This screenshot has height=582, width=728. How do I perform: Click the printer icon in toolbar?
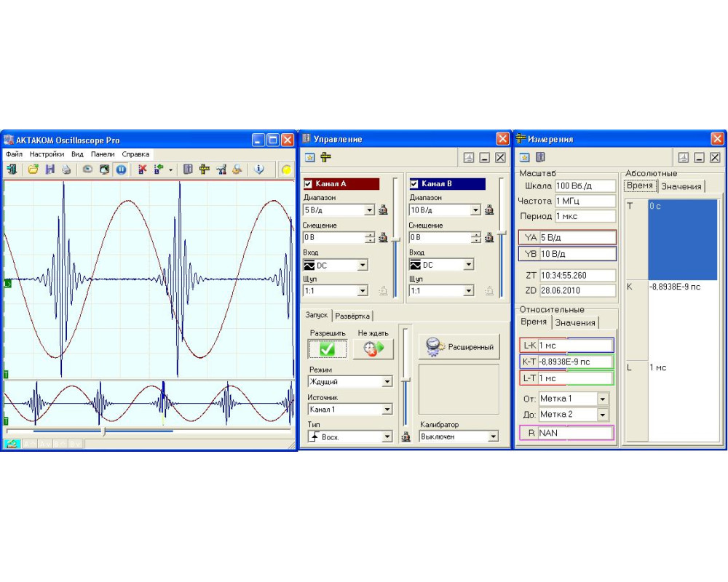tap(66, 170)
